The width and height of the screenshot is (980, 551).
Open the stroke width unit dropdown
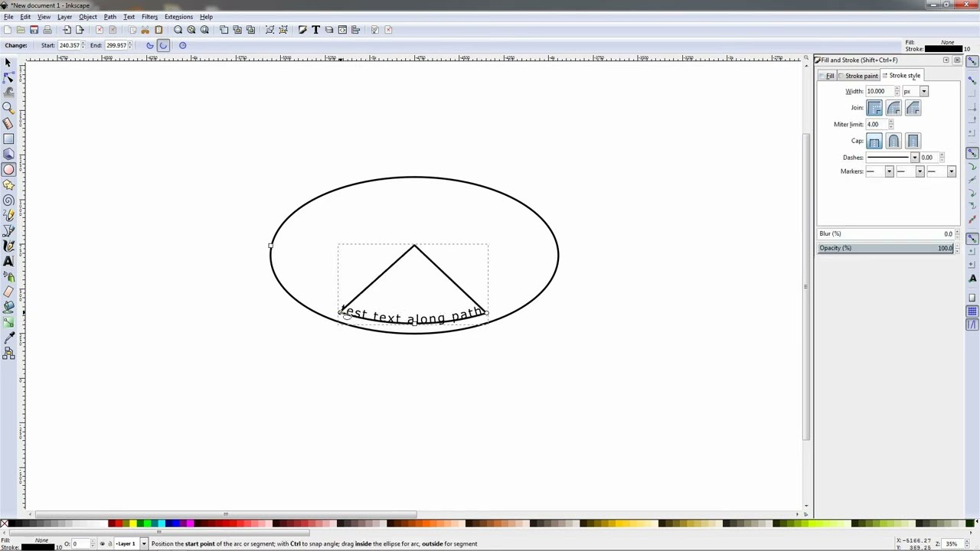[923, 91]
